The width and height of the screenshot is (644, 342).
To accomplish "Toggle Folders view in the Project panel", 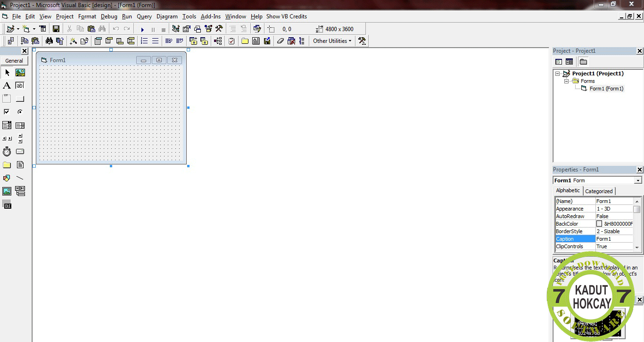I will 583,62.
